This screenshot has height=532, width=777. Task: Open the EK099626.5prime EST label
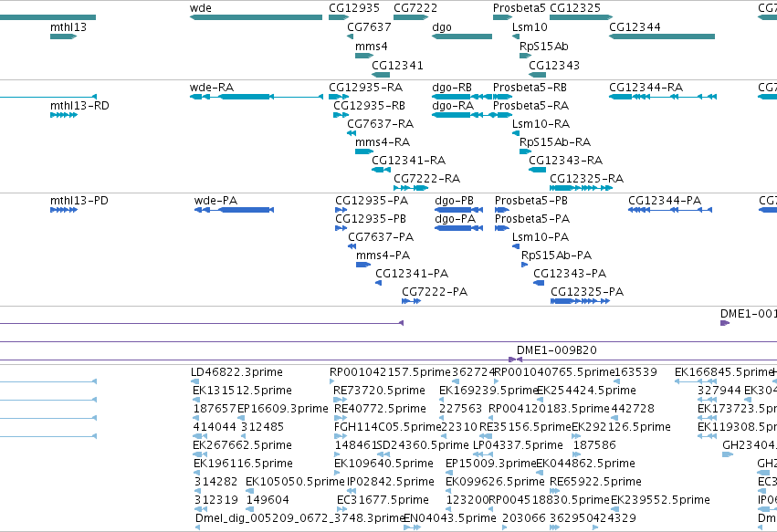pos(495,482)
